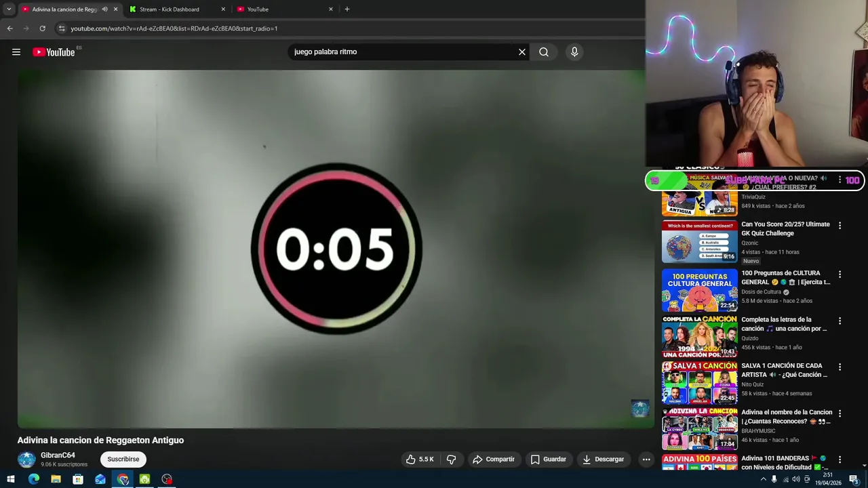Dislike the video with the thumbs-down icon
Screen dimensions: 868x488
point(451,460)
